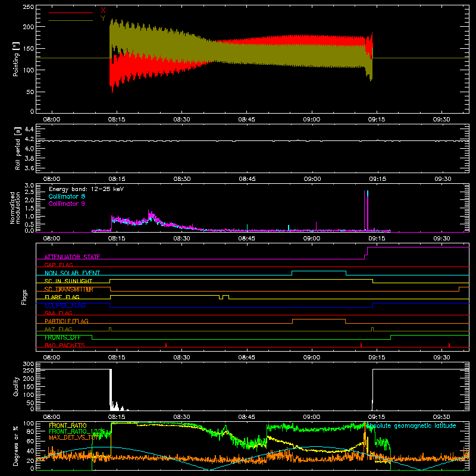Click the 'Energy band: 12-25 keV' label
Screen dimensions: 476x476
point(86,189)
